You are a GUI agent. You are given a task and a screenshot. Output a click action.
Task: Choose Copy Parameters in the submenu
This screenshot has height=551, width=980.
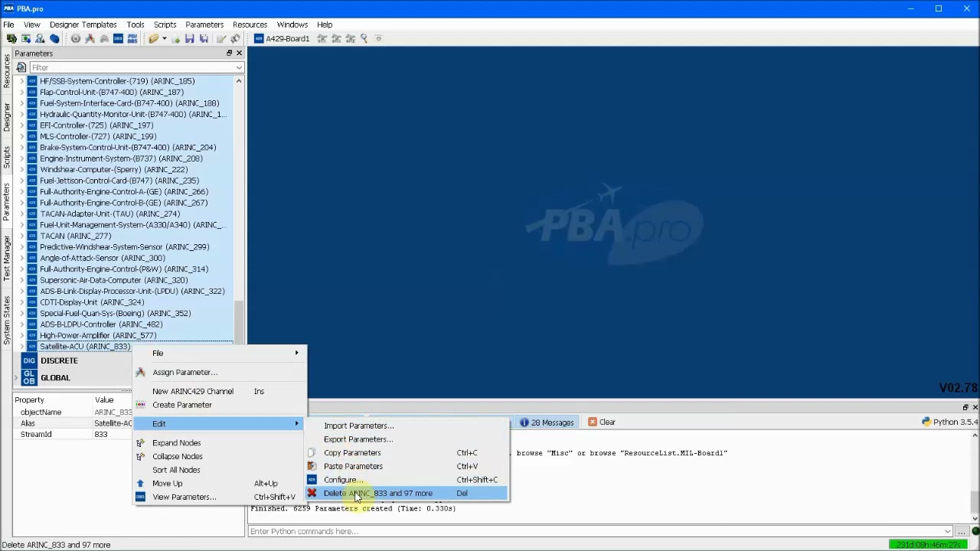point(407,452)
